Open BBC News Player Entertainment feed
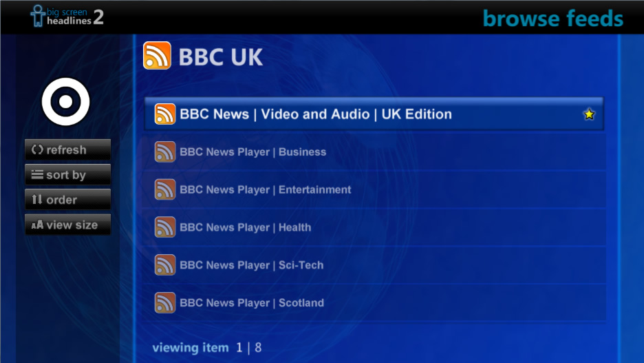 [374, 189]
